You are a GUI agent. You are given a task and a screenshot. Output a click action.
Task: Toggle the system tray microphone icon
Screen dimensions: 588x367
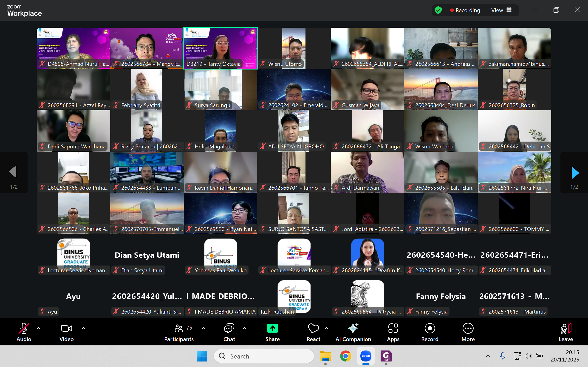(503, 356)
